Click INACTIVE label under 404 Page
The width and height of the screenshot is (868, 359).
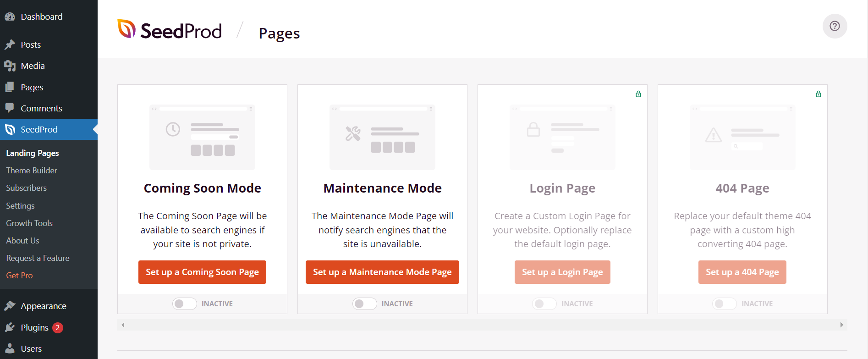pyautogui.click(x=757, y=304)
